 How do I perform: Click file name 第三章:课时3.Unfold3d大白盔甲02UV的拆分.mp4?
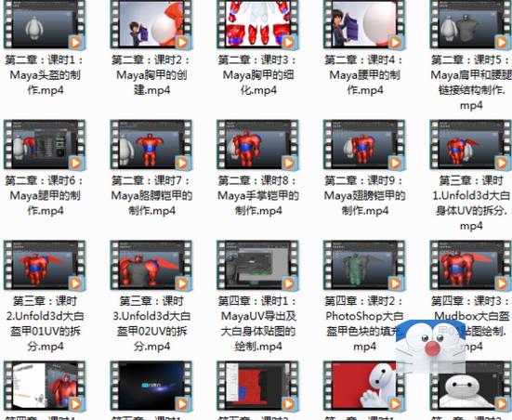151,323
